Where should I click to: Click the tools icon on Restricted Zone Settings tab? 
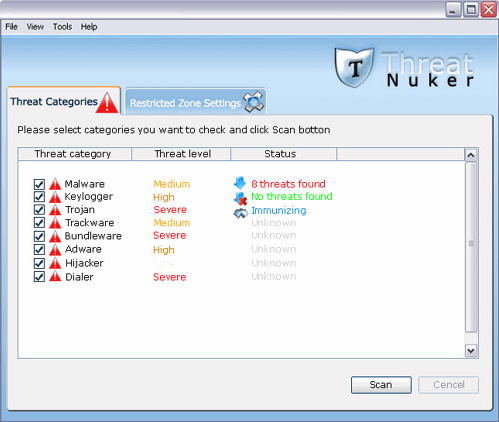click(x=253, y=102)
